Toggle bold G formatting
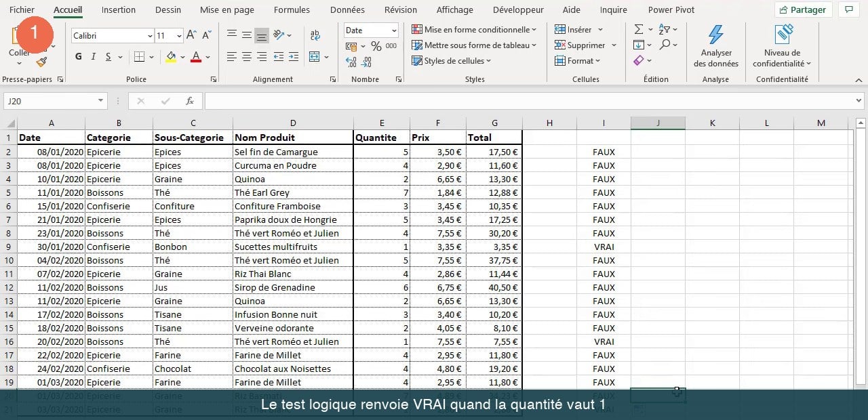This screenshot has width=868, height=420. (79, 57)
